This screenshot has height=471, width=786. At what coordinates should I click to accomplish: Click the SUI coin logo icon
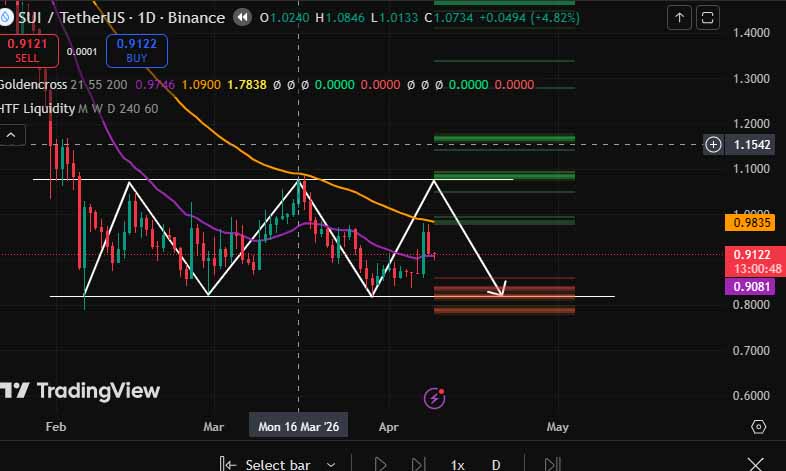pos(6,18)
